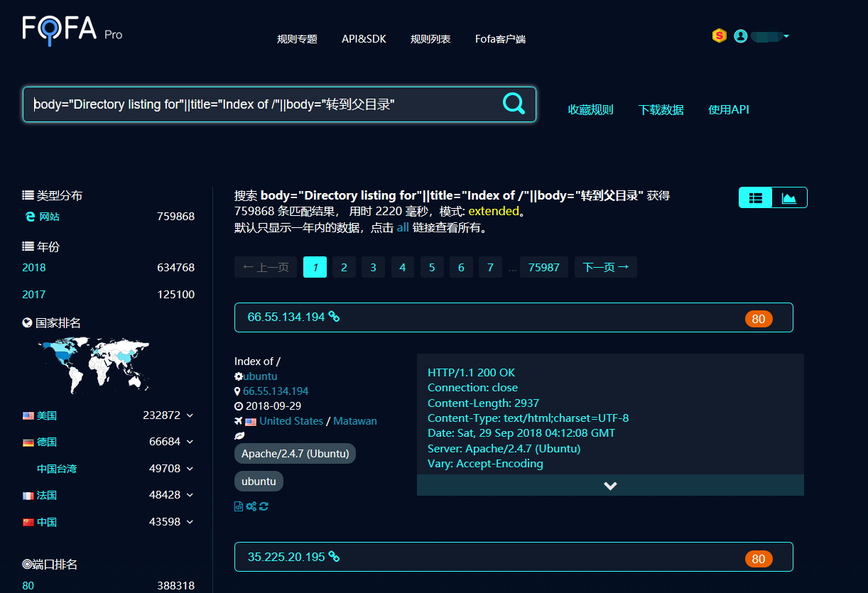Open the account dropdown arrow
This screenshot has height=593, width=868.
pyautogui.click(x=786, y=36)
